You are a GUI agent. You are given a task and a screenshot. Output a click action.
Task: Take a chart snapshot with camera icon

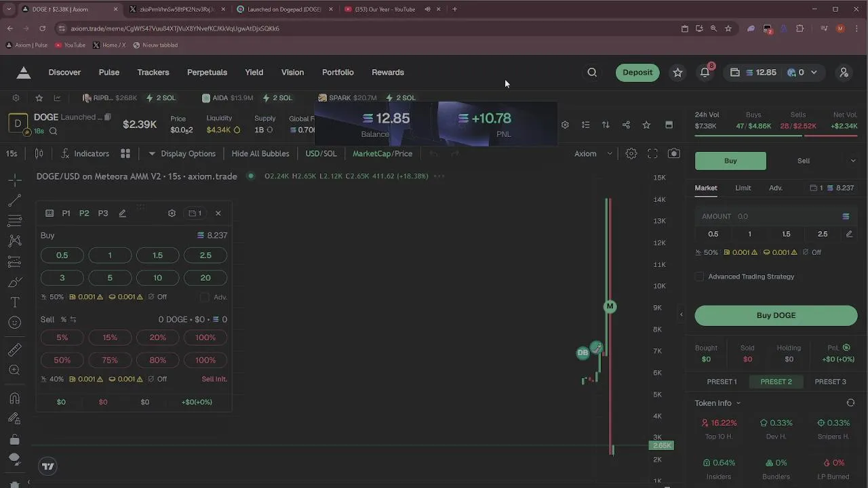pos(674,154)
